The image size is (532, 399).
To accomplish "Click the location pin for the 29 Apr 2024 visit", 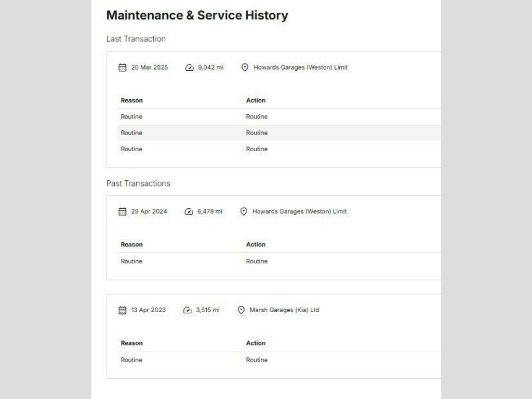I will [244, 211].
